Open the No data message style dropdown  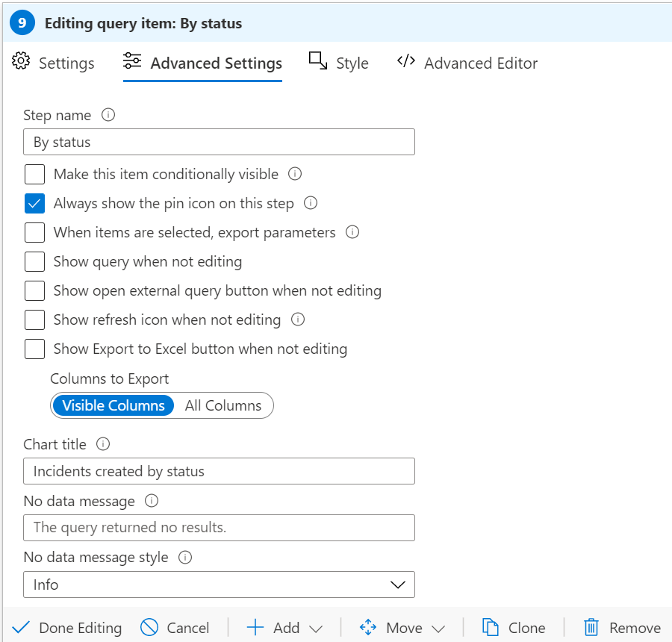click(219, 584)
